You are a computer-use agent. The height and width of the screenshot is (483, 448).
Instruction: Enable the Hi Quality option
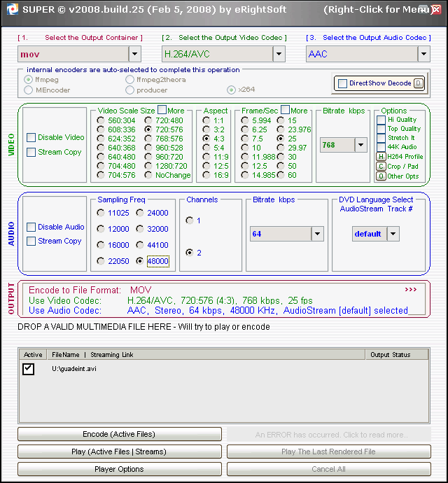(381, 120)
